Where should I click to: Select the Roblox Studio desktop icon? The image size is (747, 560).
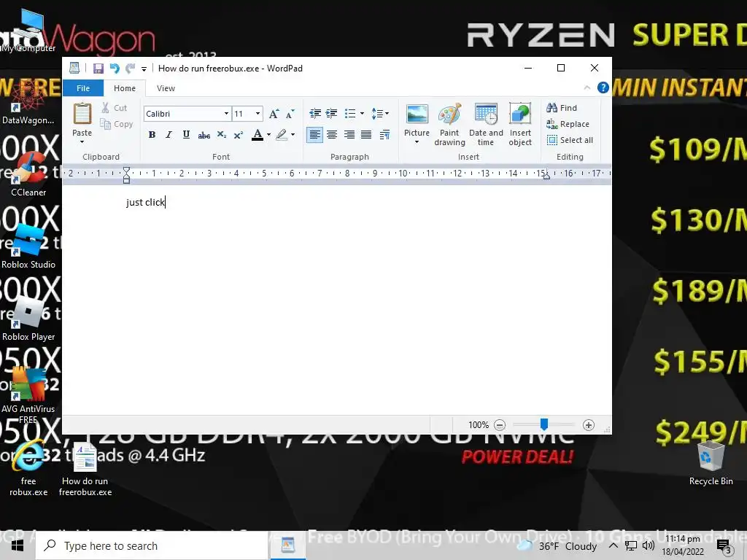(28, 246)
